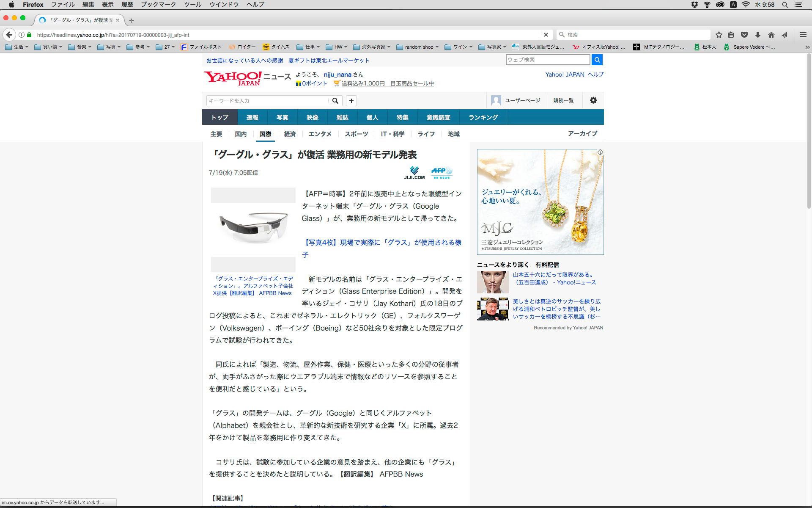The height and width of the screenshot is (508, 812).
Task: Go to Firefox home page icon
Action: click(x=771, y=35)
